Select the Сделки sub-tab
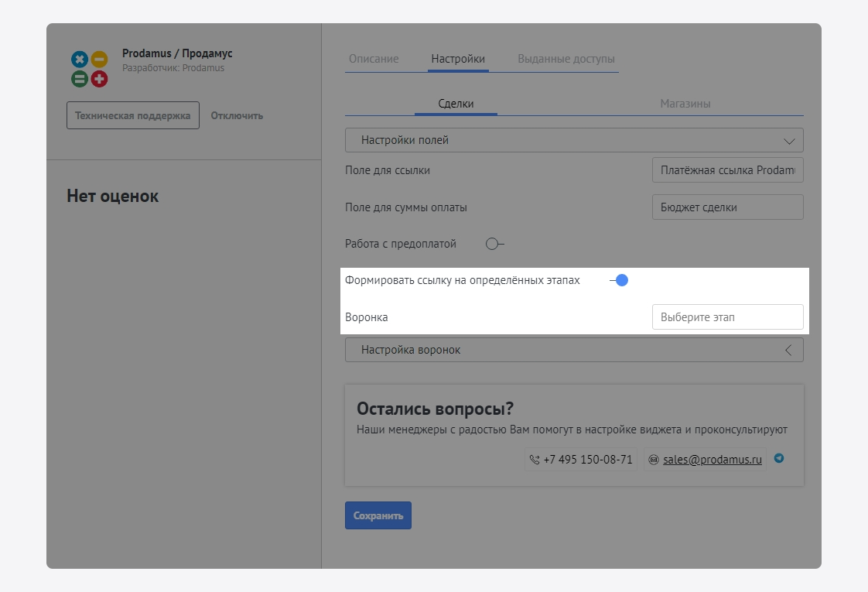Screen dimensions: 868x592 456,104
